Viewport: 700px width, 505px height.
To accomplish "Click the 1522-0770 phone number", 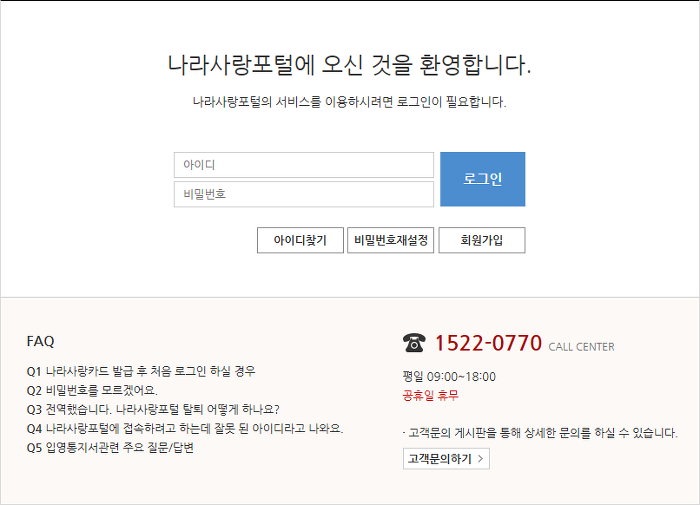I will pos(488,343).
